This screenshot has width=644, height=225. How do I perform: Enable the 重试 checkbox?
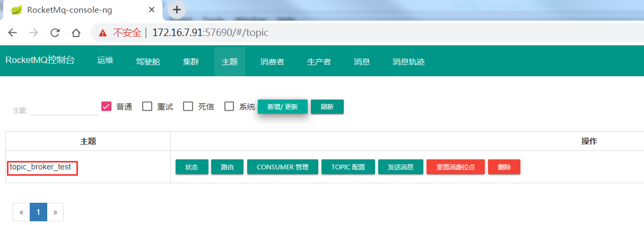point(147,106)
